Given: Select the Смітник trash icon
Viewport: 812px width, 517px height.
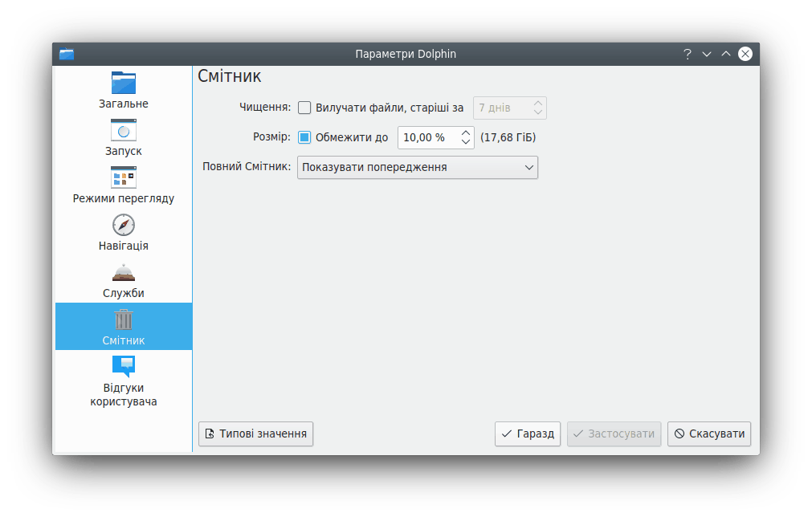Looking at the screenshot, I should (124, 320).
